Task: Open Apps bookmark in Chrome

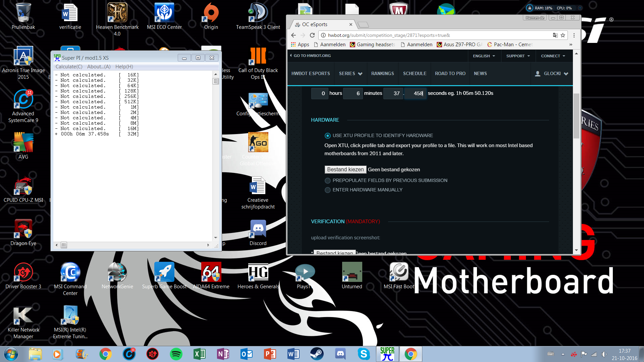Action: click(300, 45)
